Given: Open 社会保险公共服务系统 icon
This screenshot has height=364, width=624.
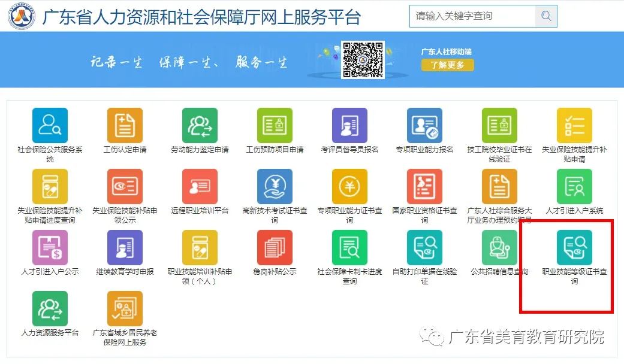Looking at the screenshot, I should pos(50,126).
